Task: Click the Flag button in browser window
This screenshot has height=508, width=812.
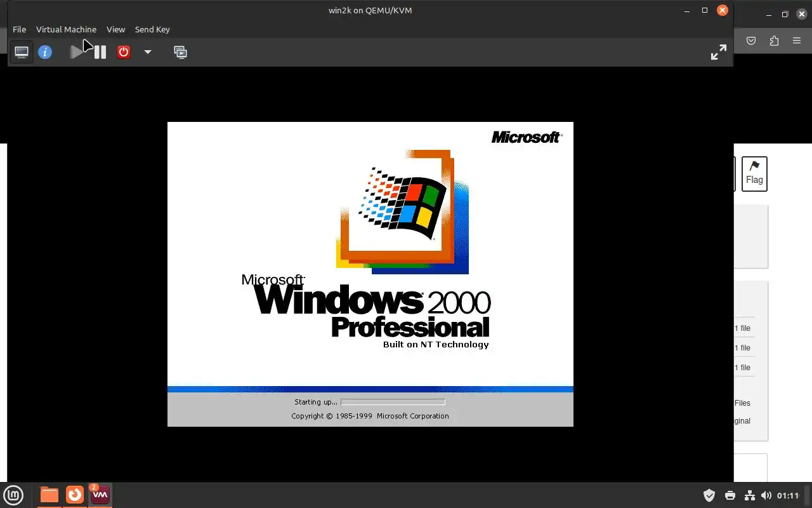Action: click(x=754, y=173)
